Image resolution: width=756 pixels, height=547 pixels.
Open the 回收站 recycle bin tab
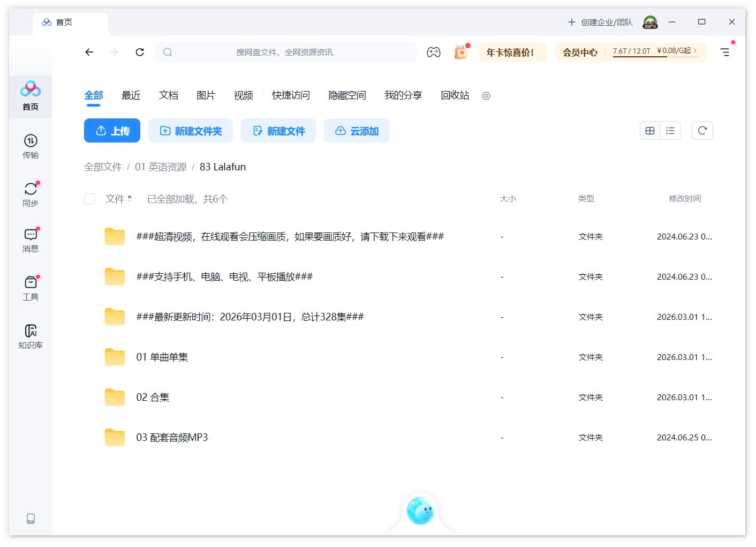click(x=454, y=95)
